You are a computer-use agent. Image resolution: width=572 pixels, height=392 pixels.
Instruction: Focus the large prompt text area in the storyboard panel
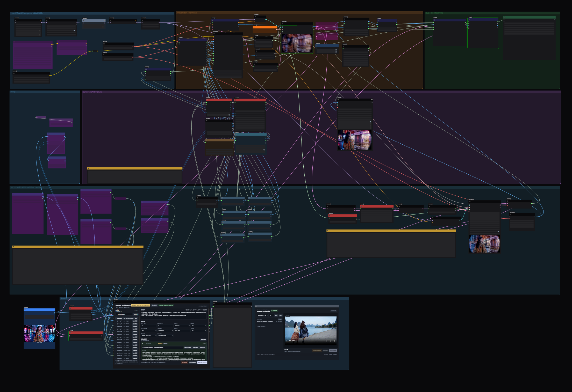click(x=174, y=315)
